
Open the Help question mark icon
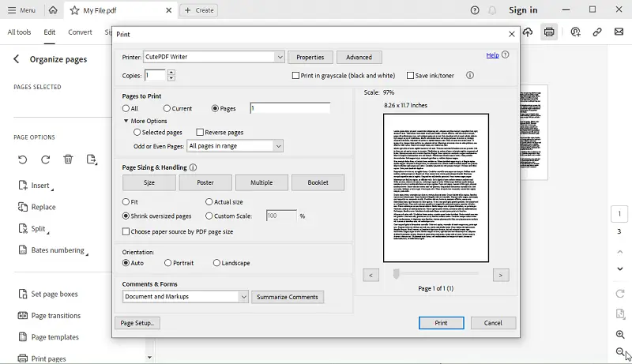pos(475,10)
